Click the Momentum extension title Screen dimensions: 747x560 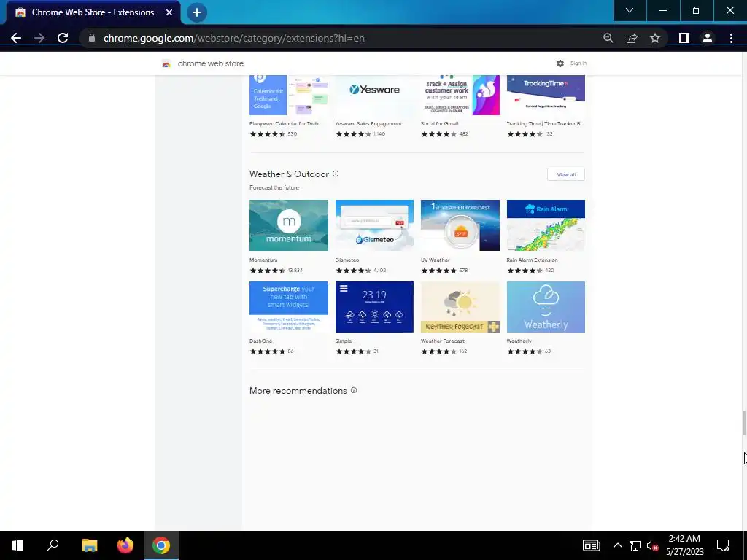(x=263, y=260)
